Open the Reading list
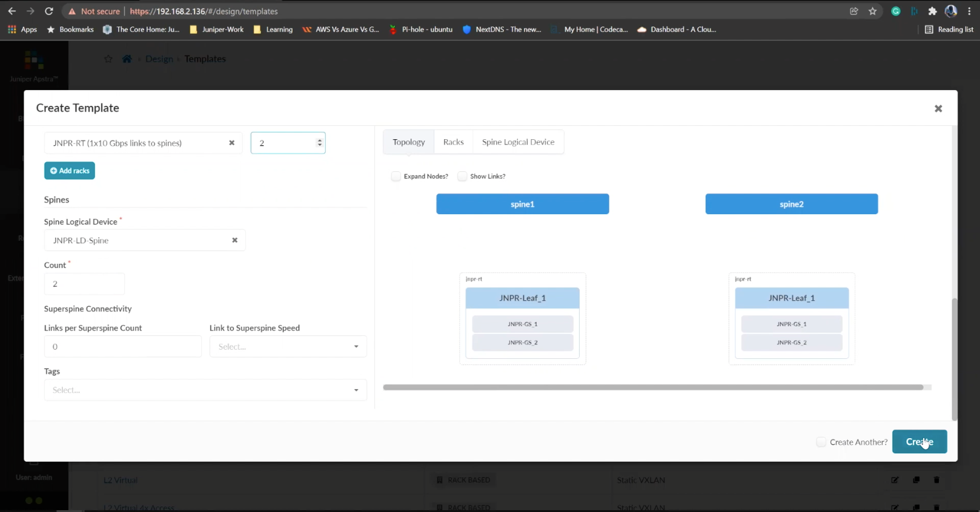The height and width of the screenshot is (512, 980). coord(949,29)
